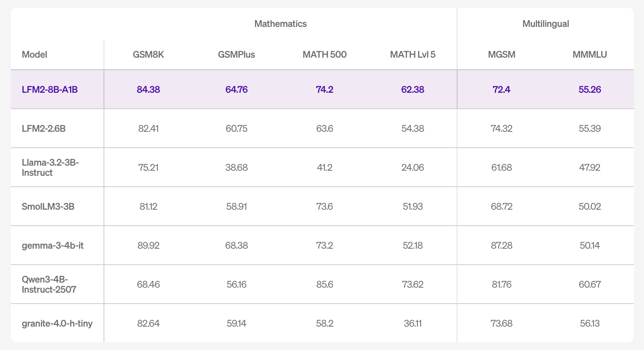Click the SmolLM3-3B model name
Image resolution: width=644 pixels, height=350 pixels.
tap(48, 207)
